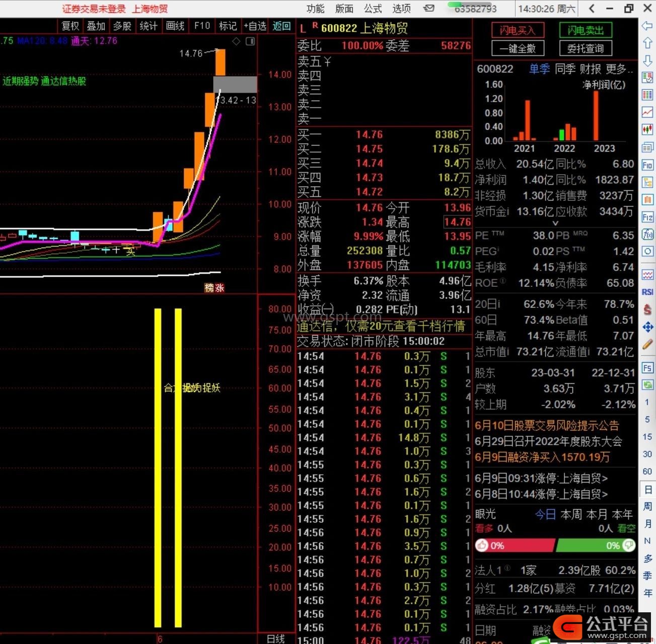Click the orange 自 self-select sidebar icon

click(647, 200)
